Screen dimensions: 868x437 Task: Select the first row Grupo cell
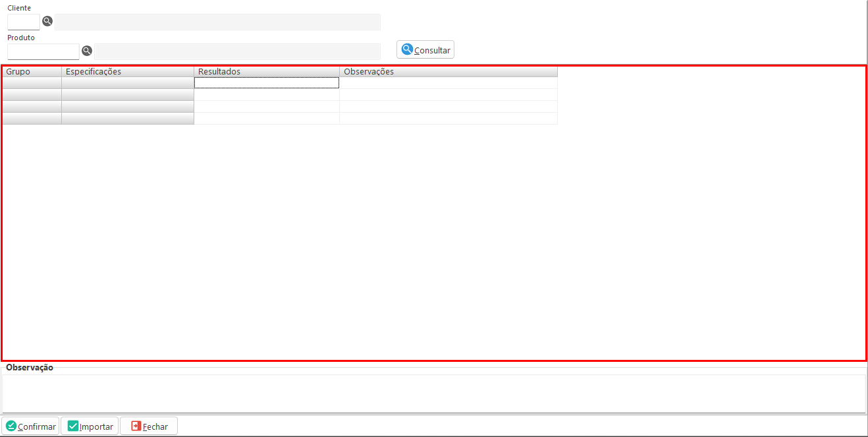[x=32, y=83]
